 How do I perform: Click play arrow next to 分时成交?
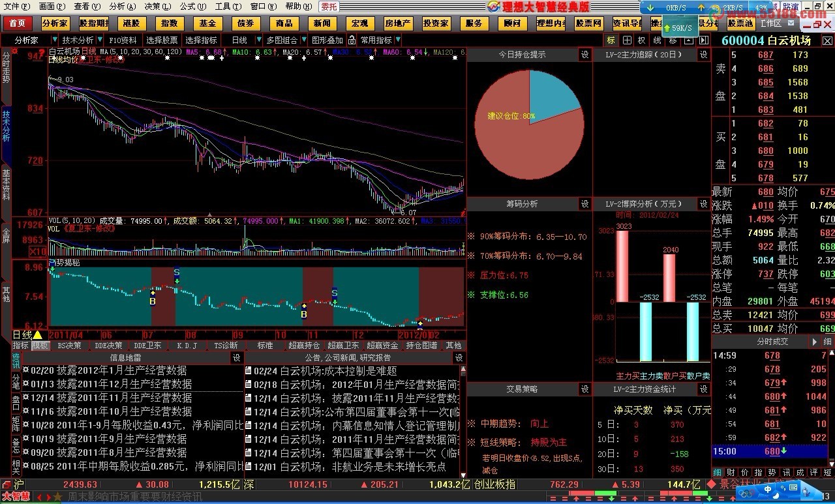815,342
